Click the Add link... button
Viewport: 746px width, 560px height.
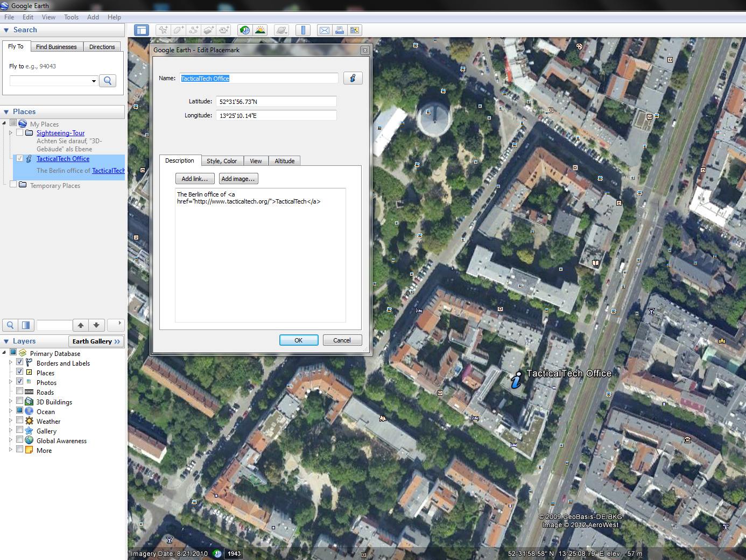point(195,179)
